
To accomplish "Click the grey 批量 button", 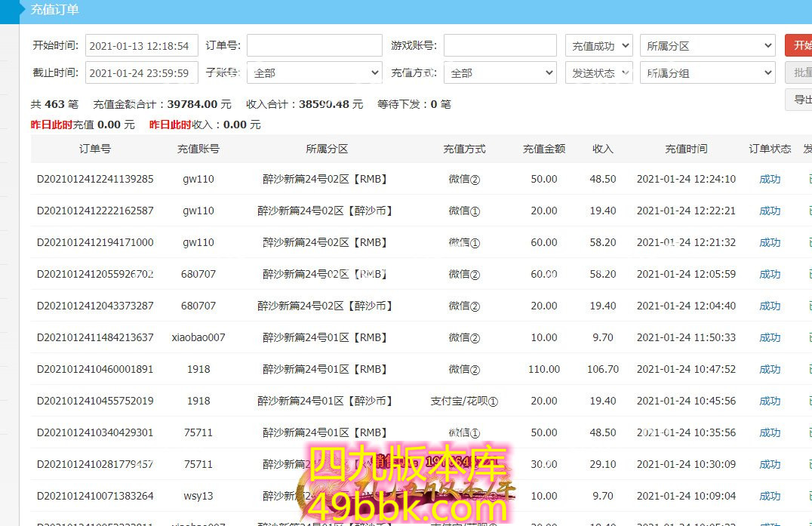I will tap(800, 73).
